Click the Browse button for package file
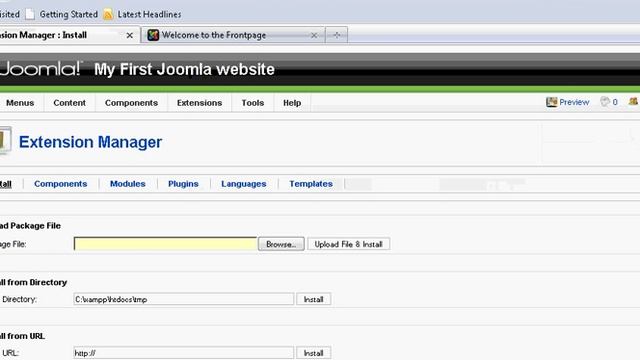This screenshot has height=360, width=640. [x=281, y=244]
